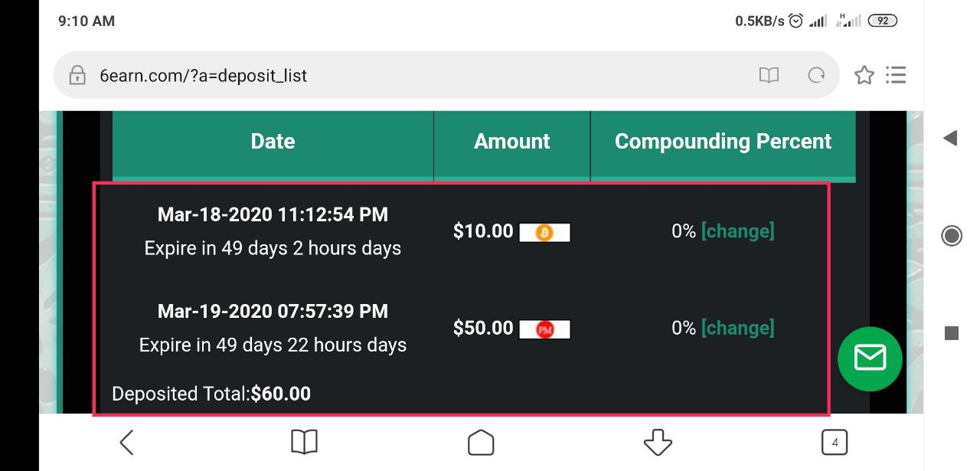
Task: Go to browser home icon
Action: (x=481, y=442)
